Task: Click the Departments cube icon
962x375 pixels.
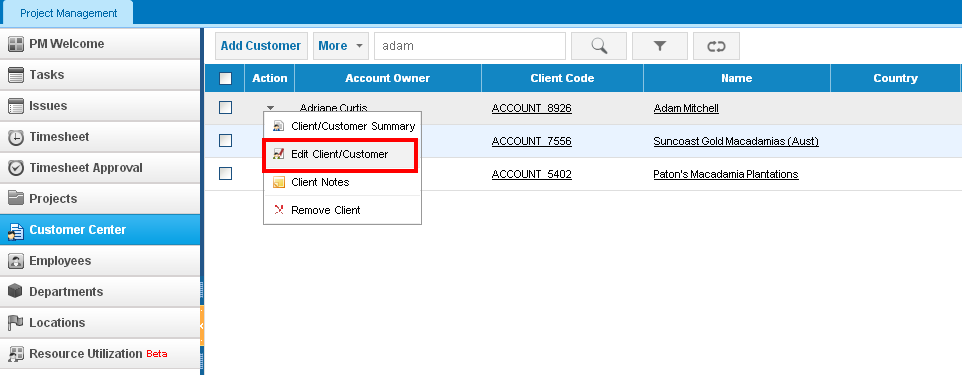Action: [x=16, y=292]
